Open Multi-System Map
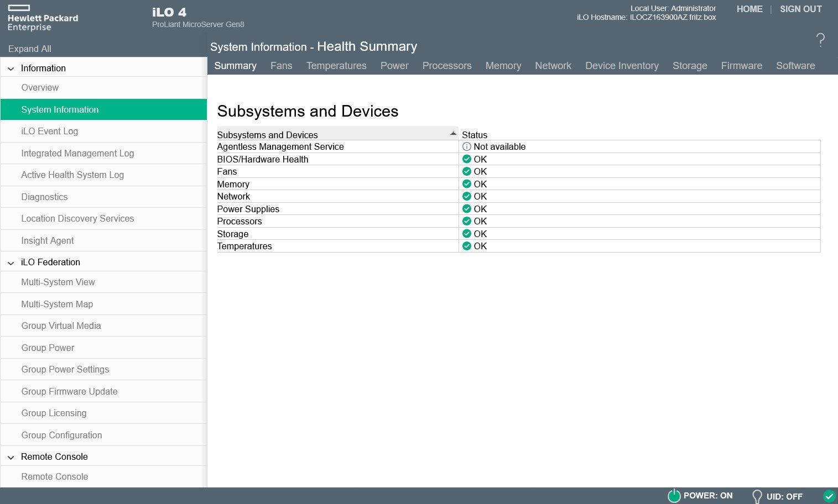The image size is (838, 504). click(103, 304)
